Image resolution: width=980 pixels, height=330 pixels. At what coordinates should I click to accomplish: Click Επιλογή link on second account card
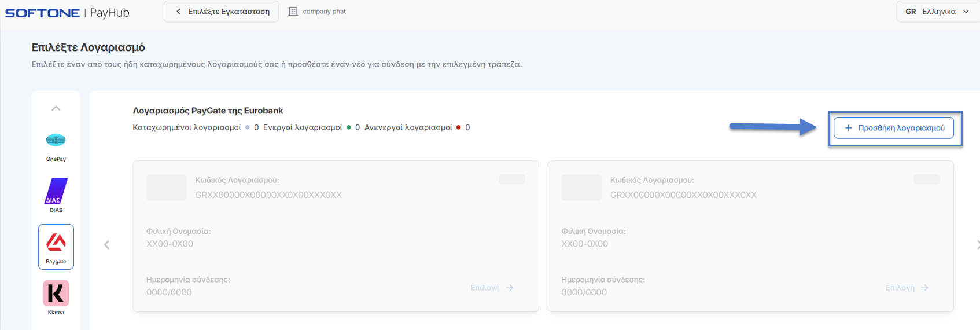(907, 288)
